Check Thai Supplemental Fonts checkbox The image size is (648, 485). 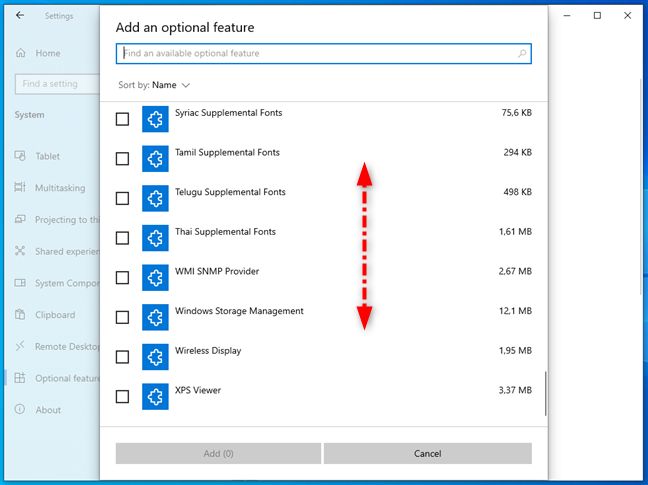pyautogui.click(x=122, y=238)
